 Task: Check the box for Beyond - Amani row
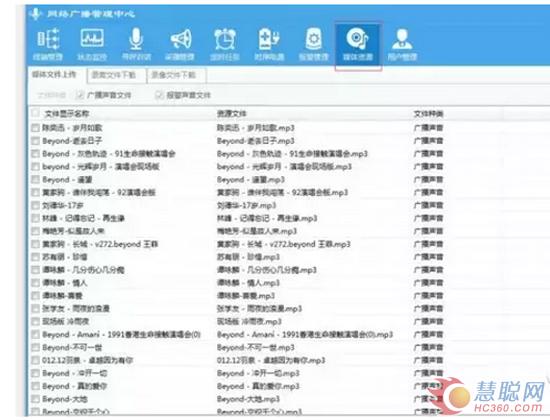pyautogui.click(x=35, y=334)
